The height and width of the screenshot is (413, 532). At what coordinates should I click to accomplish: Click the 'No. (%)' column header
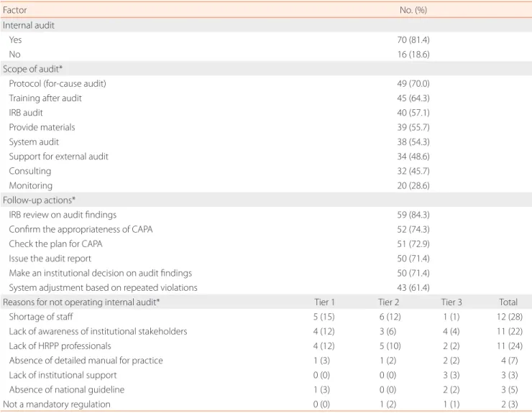click(413, 10)
